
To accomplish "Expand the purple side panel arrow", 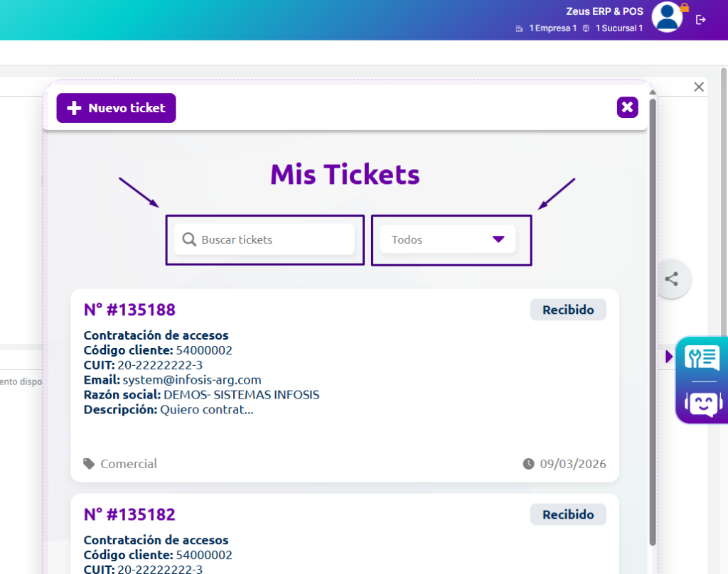I will (x=668, y=357).
